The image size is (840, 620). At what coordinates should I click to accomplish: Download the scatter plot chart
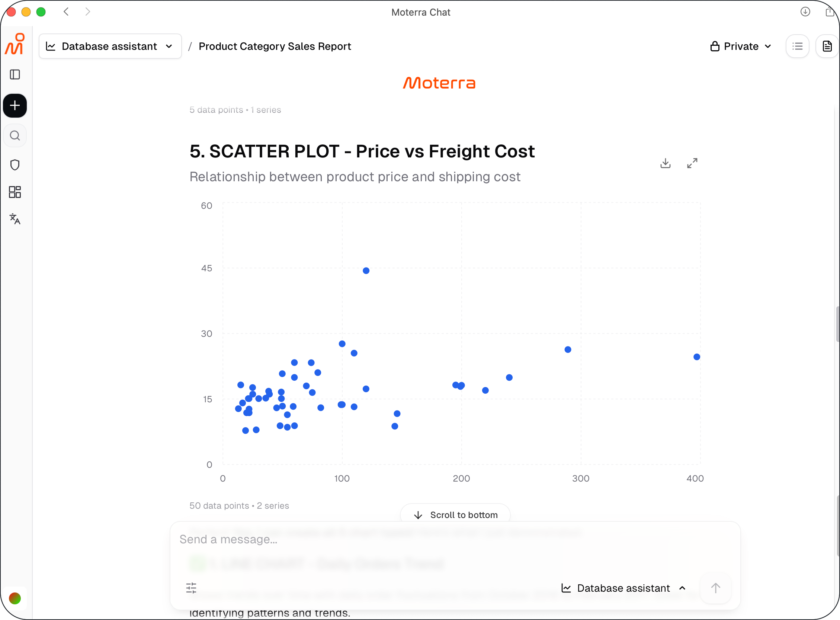[666, 163]
